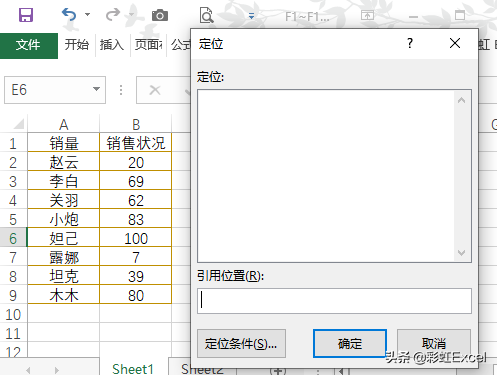The image size is (497, 375).
Task: Click cell with value 39
Action: [x=136, y=276]
